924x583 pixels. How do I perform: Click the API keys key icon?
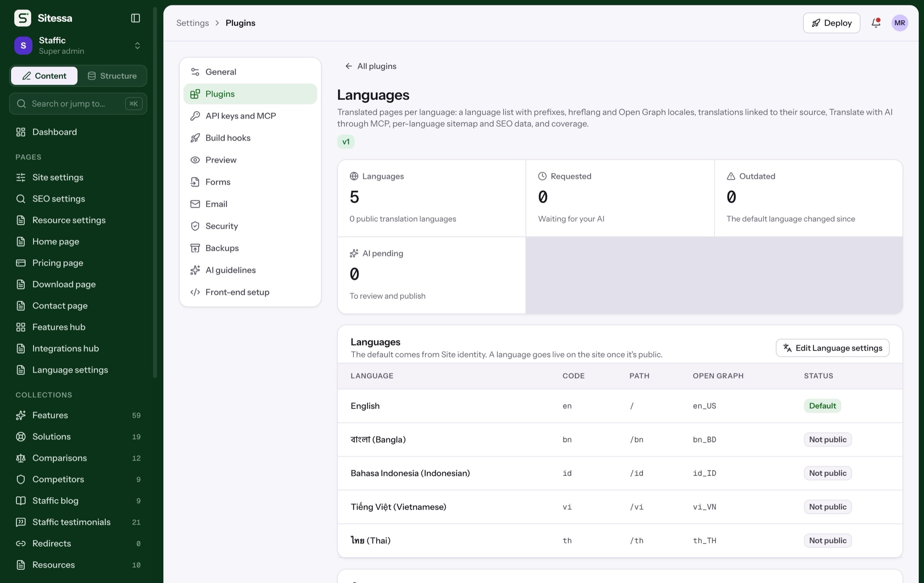pos(195,116)
